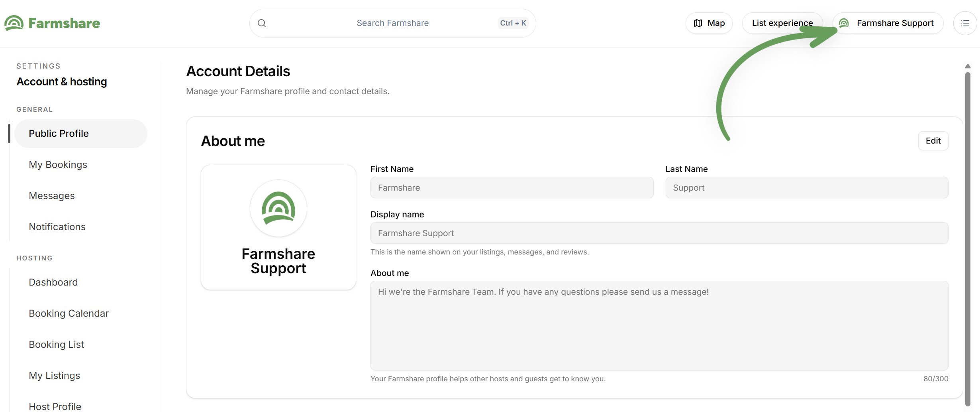Click the profile picture in About me card
The image size is (980, 412).
pyautogui.click(x=278, y=208)
